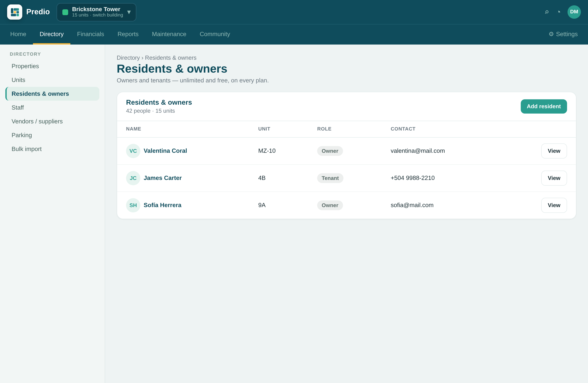Open notifications icon beside the avatar

point(559,12)
